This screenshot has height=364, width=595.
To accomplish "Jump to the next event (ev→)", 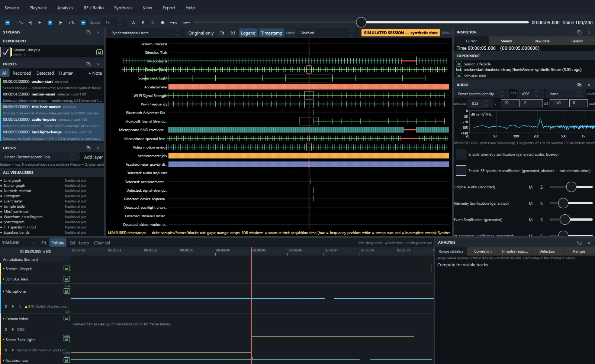I will point(186,23).
